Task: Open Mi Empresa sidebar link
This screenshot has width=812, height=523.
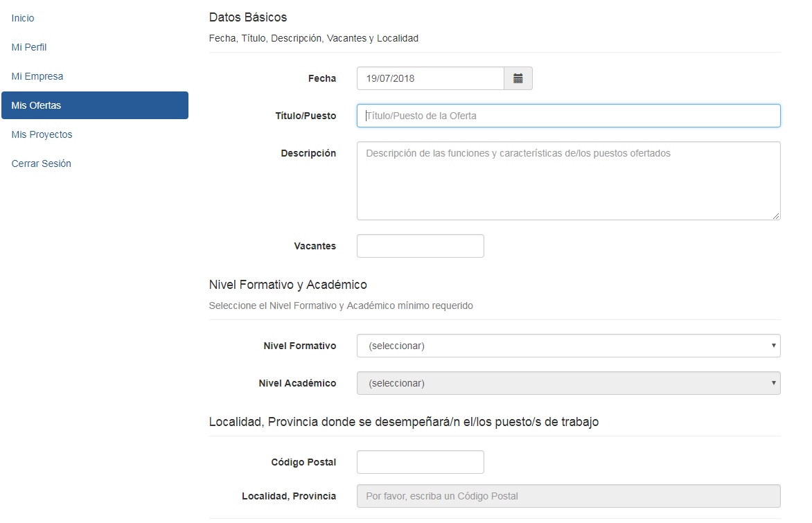Action: [x=37, y=76]
